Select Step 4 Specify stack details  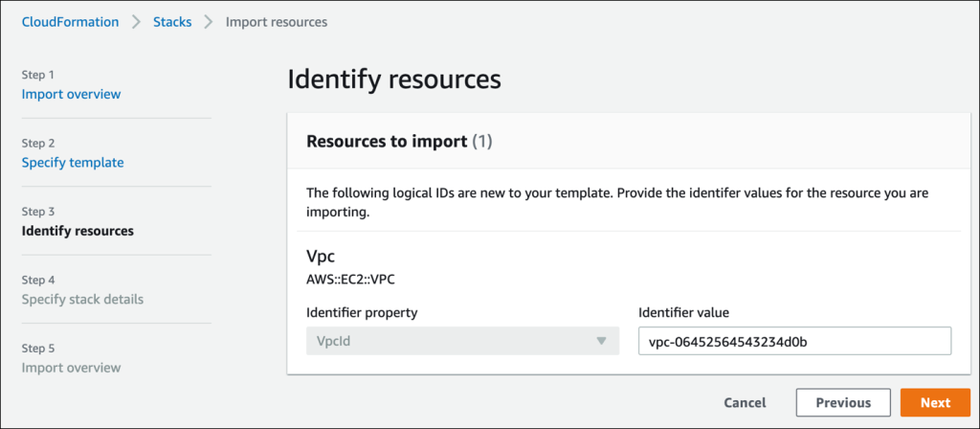pos(82,299)
